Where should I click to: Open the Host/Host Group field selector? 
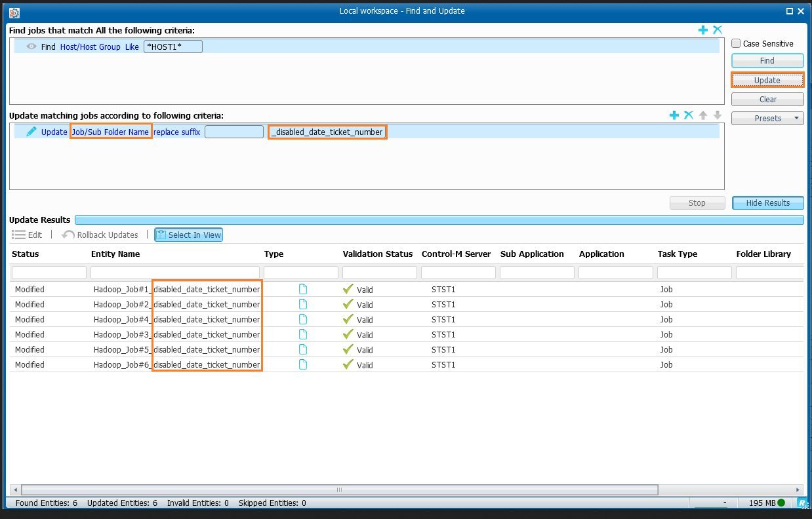click(x=91, y=47)
